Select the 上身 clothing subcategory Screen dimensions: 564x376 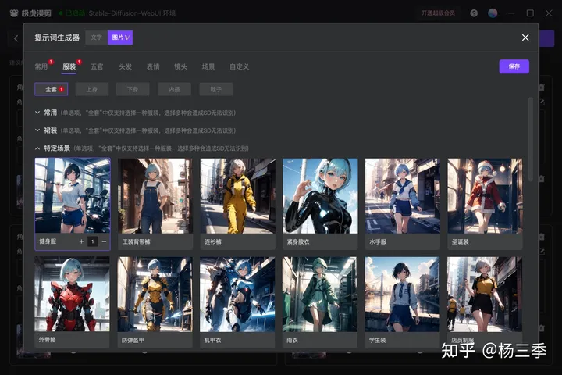pyautogui.click(x=92, y=89)
